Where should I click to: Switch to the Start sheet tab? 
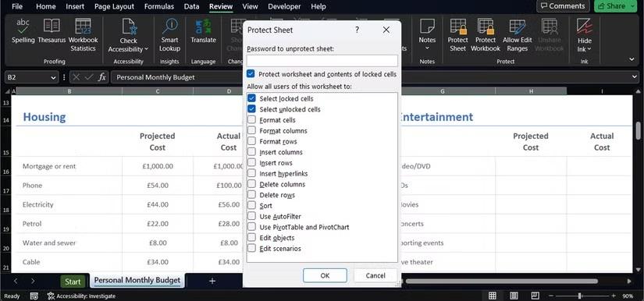pos(73,282)
